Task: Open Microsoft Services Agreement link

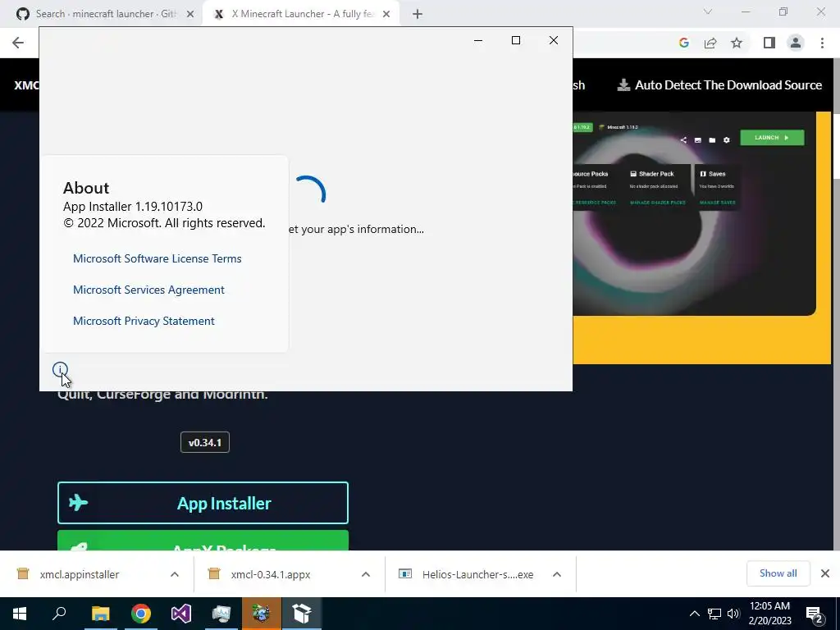Action: tap(148, 290)
